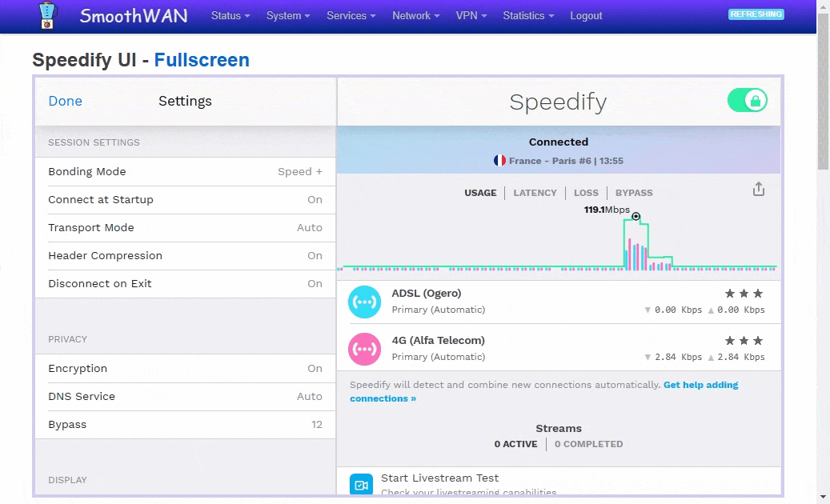Screen dimensions: 830x504
Task: Expand the Network menu
Action: click(x=415, y=16)
